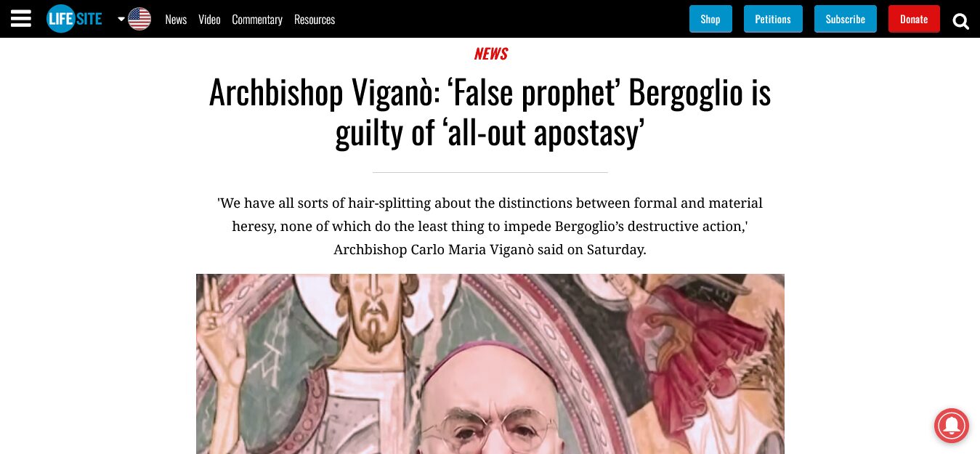This screenshot has height=454, width=980.
Task: Click the Subscribe button
Action: click(x=846, y=19)
